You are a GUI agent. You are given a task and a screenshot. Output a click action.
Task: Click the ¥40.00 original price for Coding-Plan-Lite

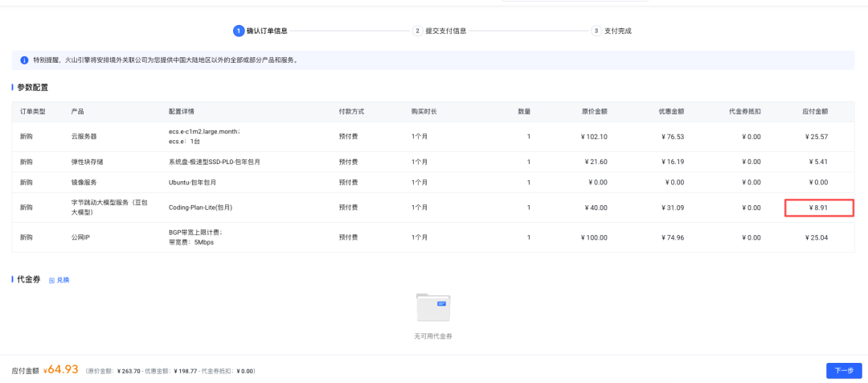[x=596, y=208]
